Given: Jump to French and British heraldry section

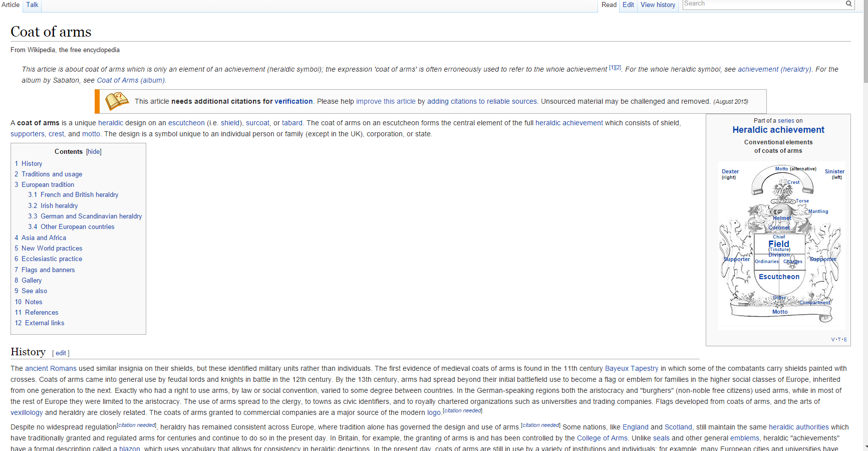Looking at the screenshot, I should [x=79, y=195].
